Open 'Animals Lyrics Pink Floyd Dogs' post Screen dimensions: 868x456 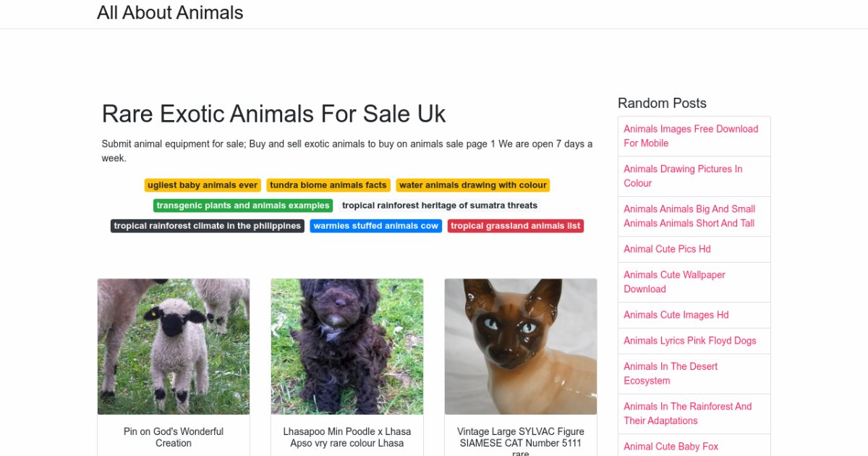[689, 341]
